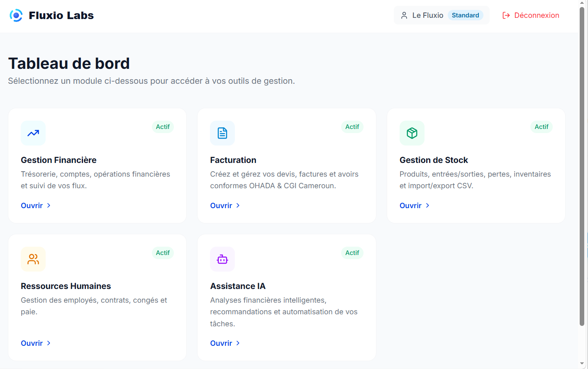Open the Gestion Financière module via Ouvrir

pos(36,206)
